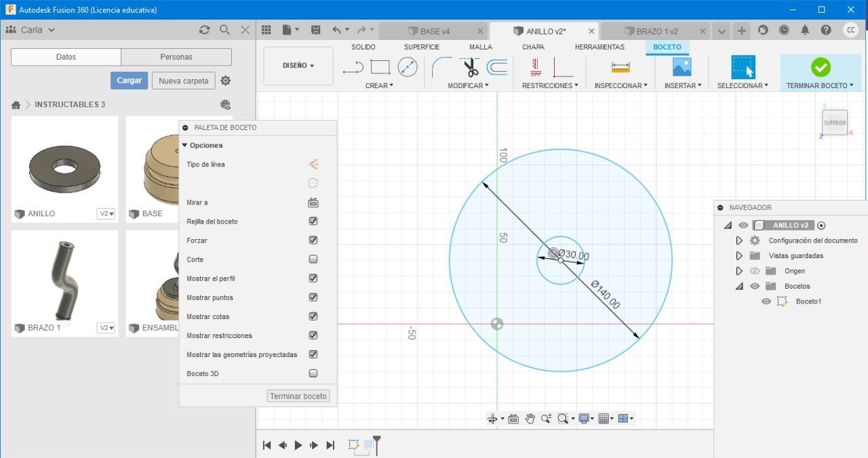Viewport: 868px width, 458px height.
Task: Close the data panel
Action: coord(245,30)
